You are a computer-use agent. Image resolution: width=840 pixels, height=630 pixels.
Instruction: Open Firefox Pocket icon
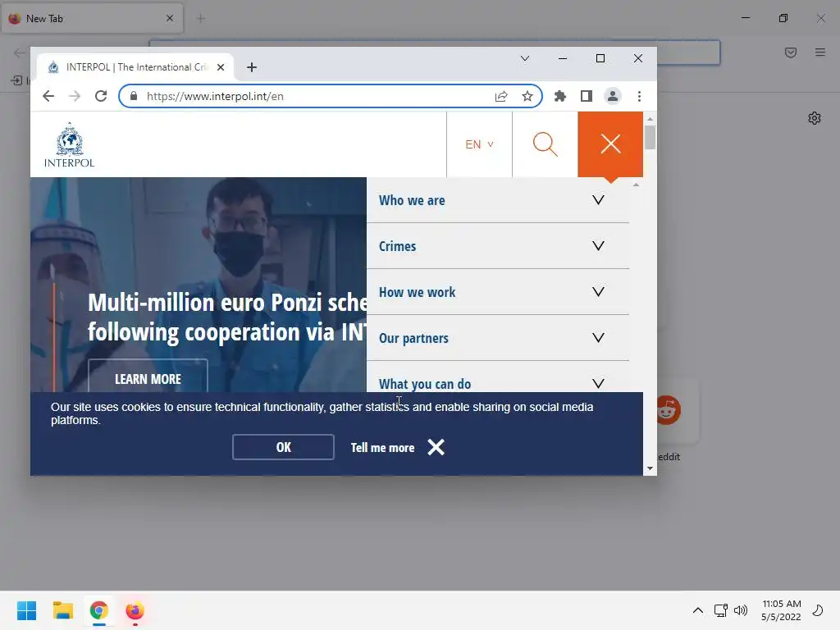(x=791, y=52)
